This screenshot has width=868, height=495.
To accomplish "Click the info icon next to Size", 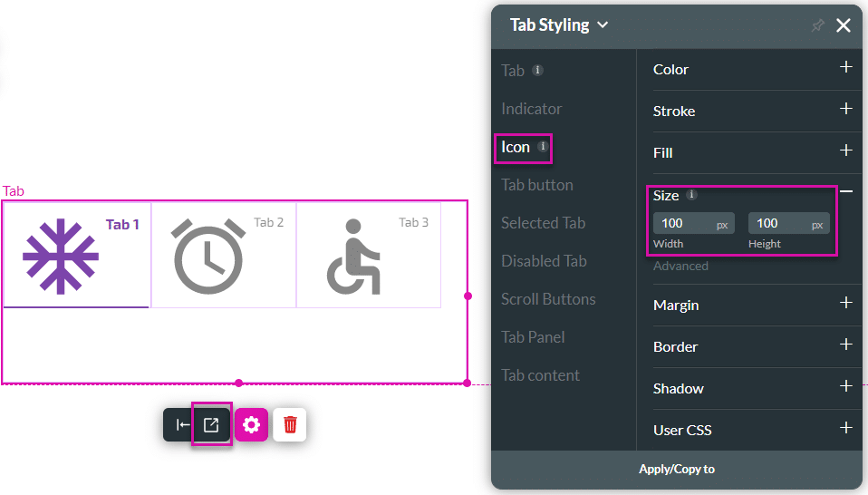I will click(x=692, y=195).
